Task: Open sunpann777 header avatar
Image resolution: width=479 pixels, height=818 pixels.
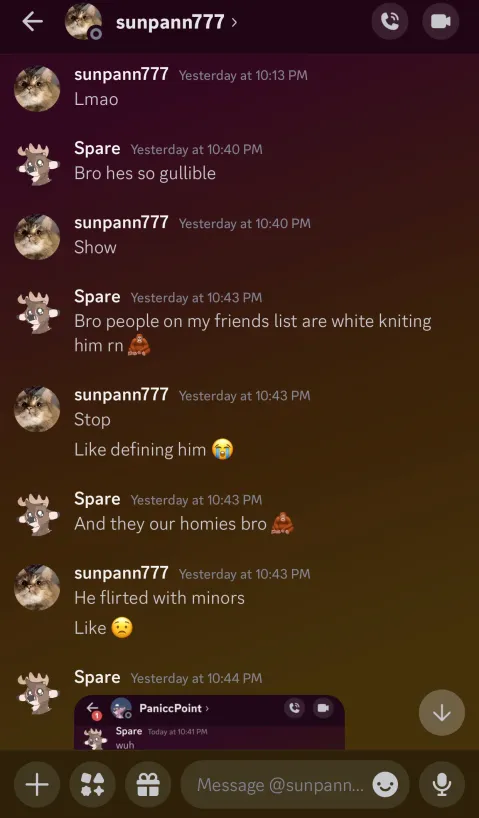Action: [83, 21]
